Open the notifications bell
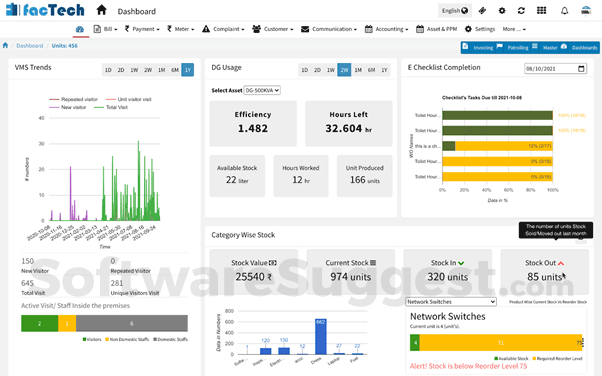This screenshot has width=602, height=376. click(564, 11)
